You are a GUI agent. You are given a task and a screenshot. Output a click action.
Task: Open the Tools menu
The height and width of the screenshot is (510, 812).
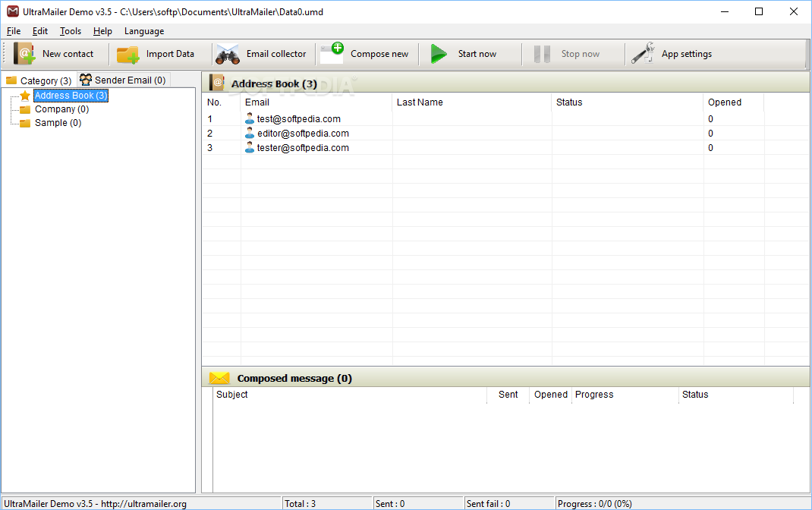pyautogui.click(x=71, y=31)
